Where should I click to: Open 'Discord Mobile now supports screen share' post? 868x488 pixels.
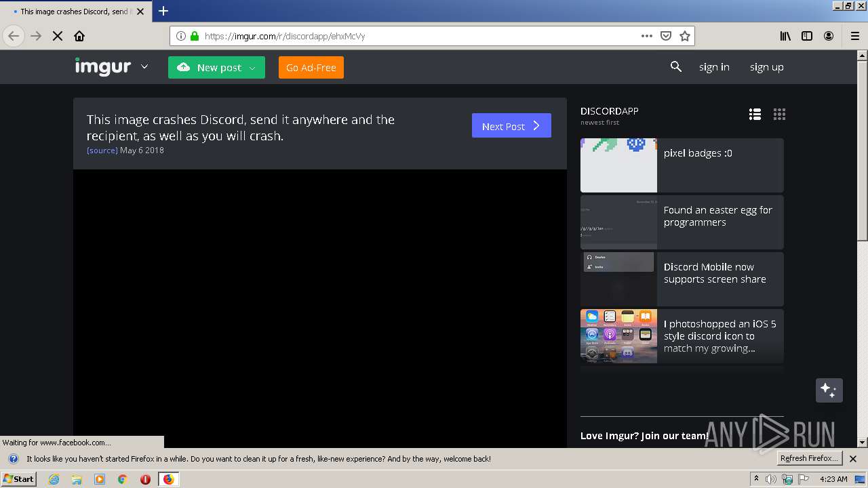682,279
